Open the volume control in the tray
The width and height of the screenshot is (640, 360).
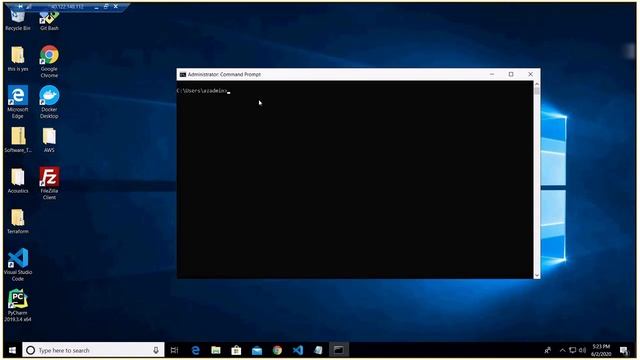click(582, 350)
